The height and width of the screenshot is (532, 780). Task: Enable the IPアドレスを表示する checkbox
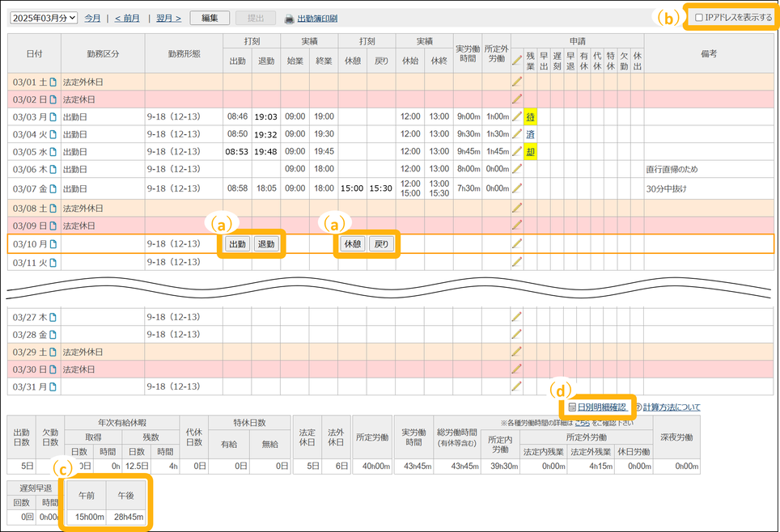[x=699, y=18]
